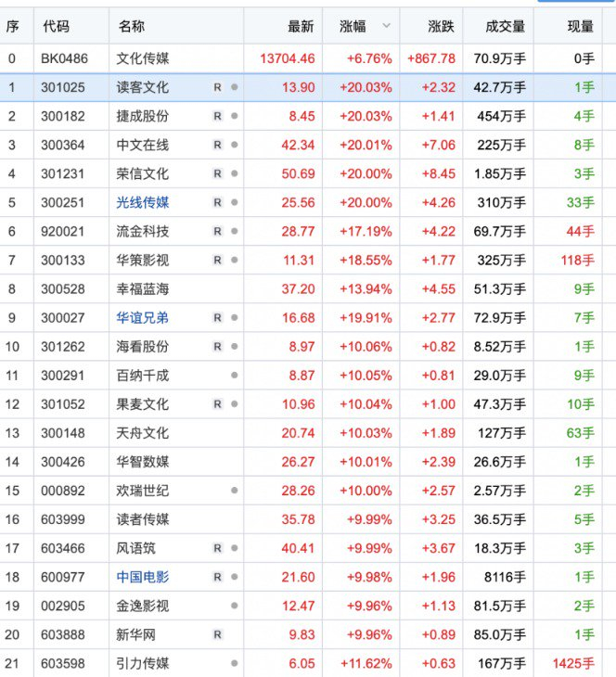Click the +7.06 change for 中文在线
Screen dimensions: 616x677
(439, 145)
